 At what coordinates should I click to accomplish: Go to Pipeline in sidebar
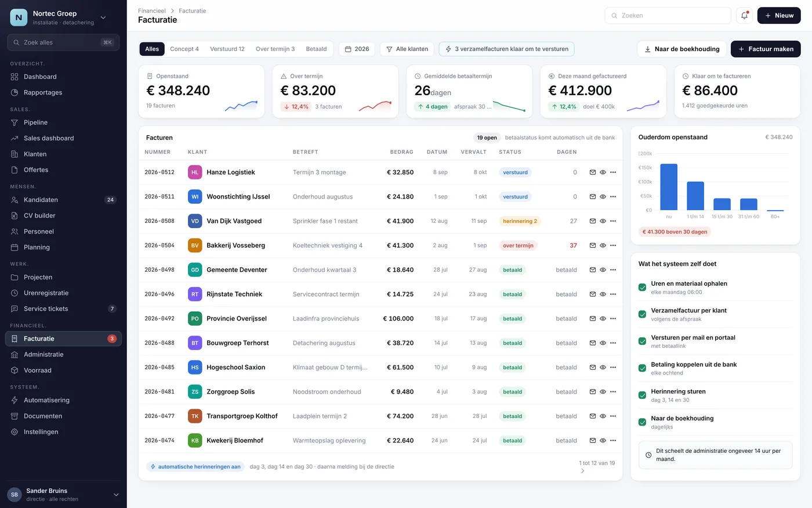[63, 123]
